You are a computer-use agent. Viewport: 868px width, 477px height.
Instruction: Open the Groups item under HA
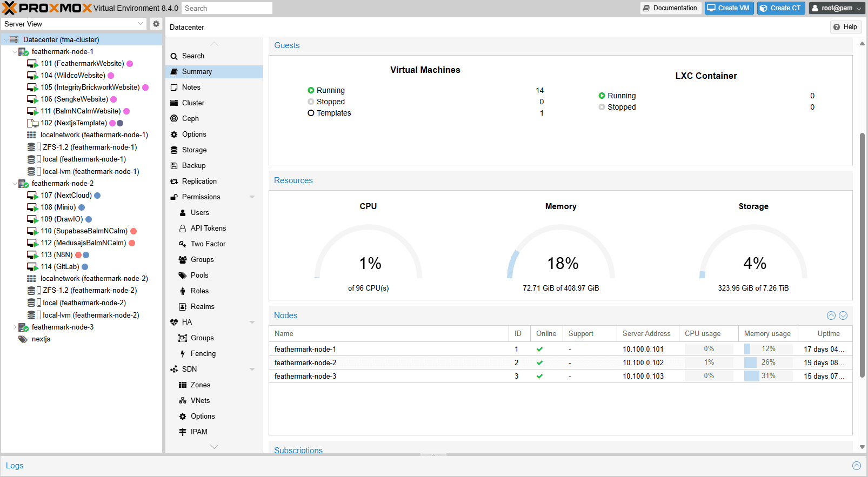point(214,338)
